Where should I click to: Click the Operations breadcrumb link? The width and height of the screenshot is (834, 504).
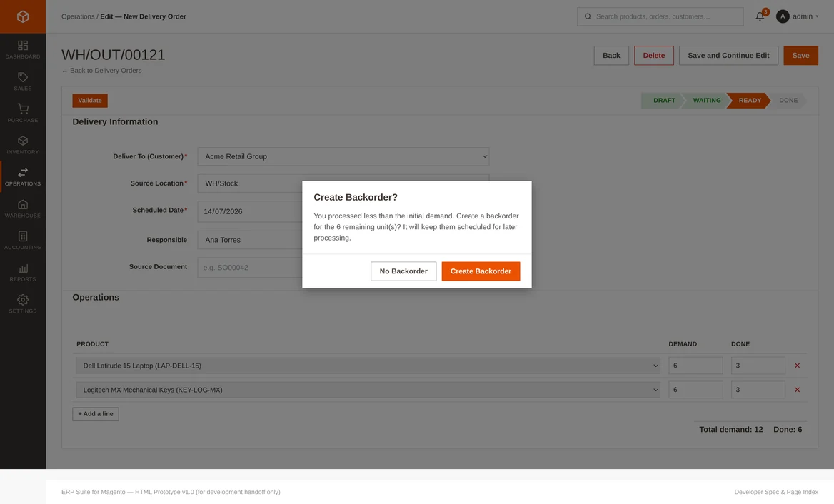click(78, 16)
